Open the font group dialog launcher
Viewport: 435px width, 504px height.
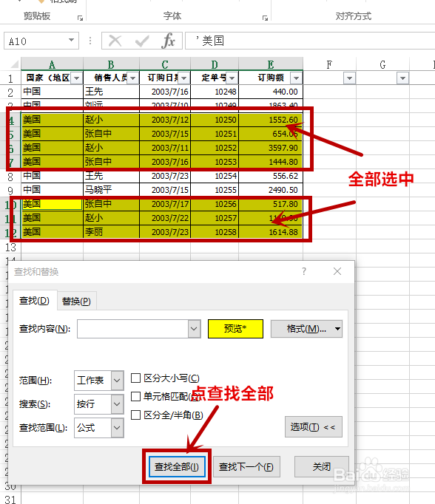coord(265,18)
